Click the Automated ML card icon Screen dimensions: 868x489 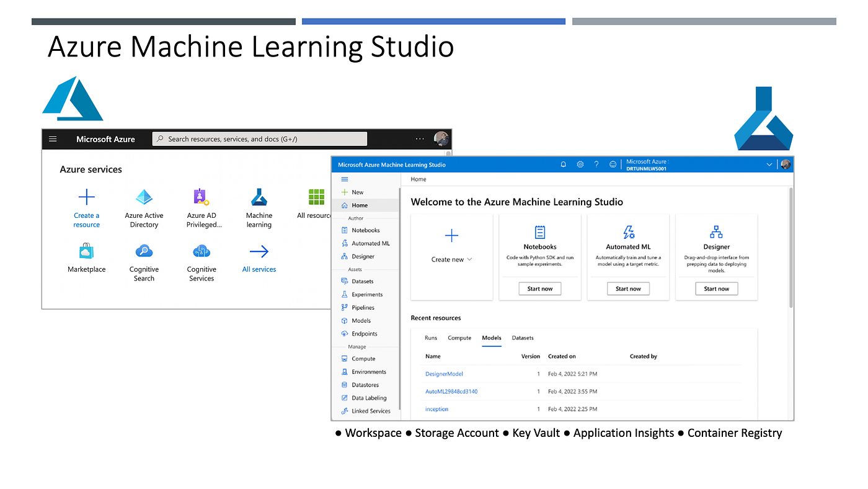(x=628, y=232)
